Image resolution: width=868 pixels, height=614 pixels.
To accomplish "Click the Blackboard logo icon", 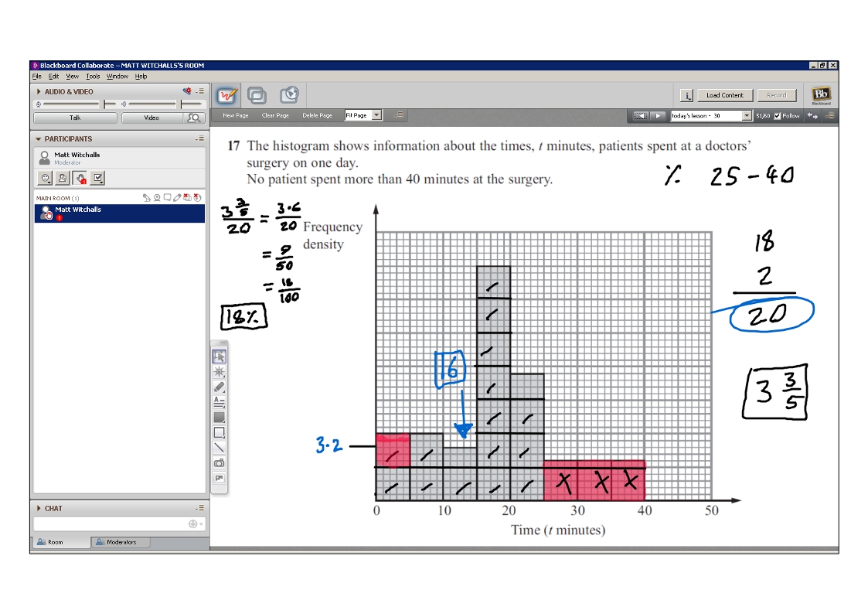I will click(821, 95).
